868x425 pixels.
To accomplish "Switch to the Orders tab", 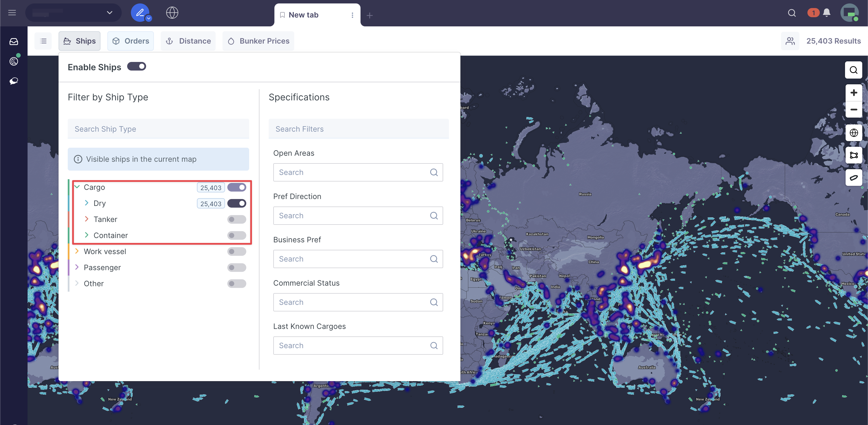I will click(130, 41).
